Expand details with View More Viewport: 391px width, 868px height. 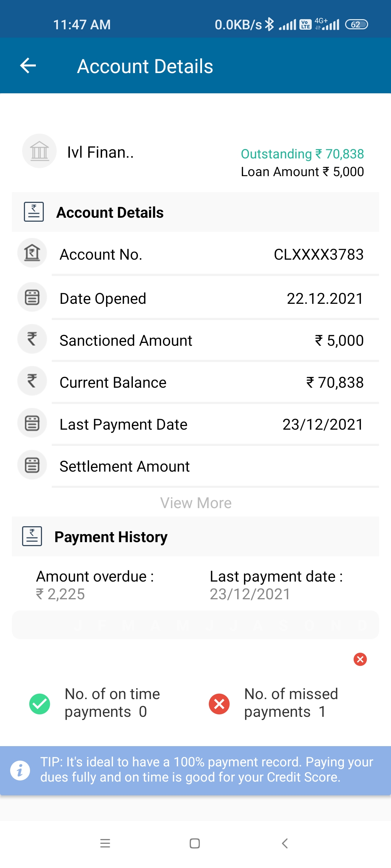196,503
